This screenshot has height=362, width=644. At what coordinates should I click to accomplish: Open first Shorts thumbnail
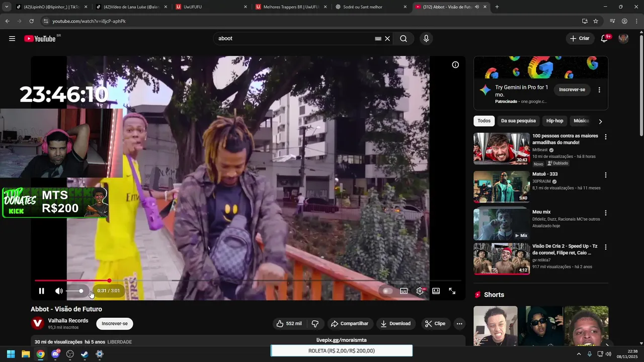coord(495,326)
